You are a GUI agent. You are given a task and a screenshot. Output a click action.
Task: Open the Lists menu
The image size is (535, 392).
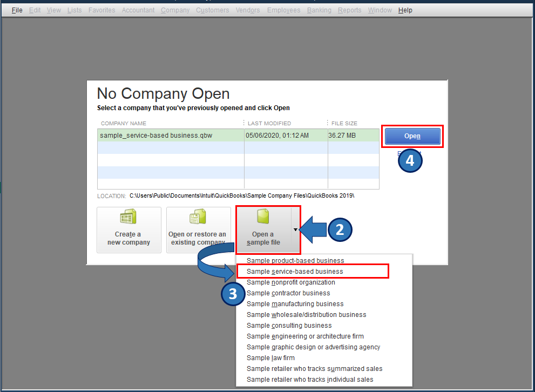pyautogui.click(x=75, y=10)
